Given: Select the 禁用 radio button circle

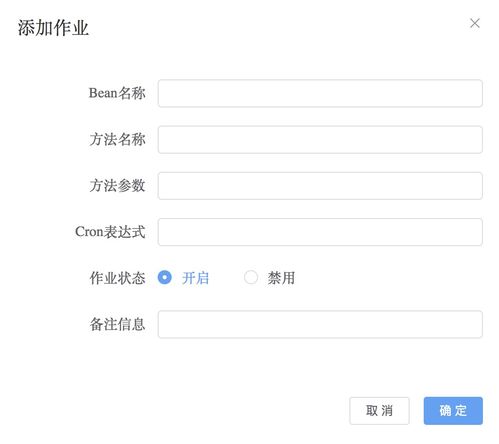Looking at the screenshot, I should click(x=251, y=277).
